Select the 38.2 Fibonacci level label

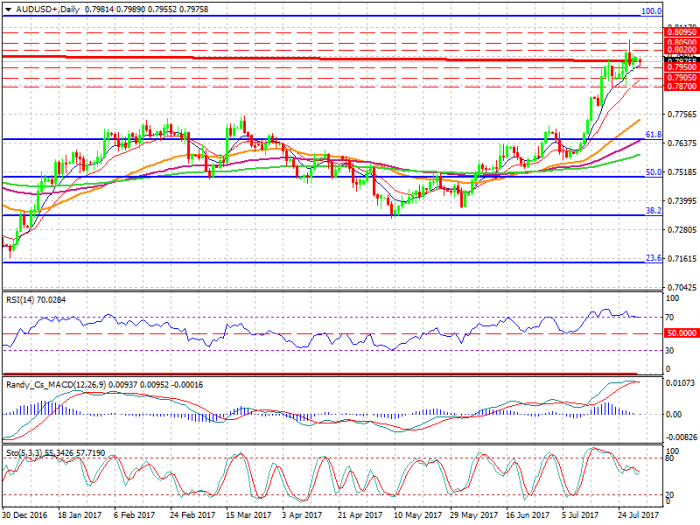654,210
